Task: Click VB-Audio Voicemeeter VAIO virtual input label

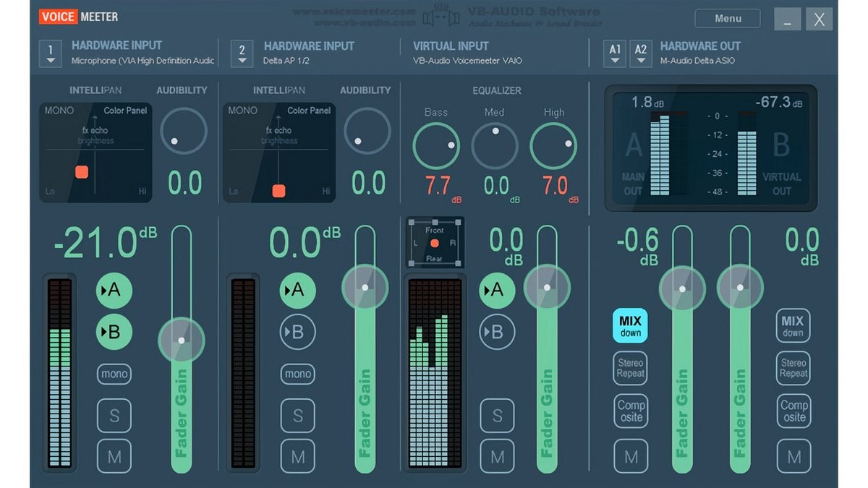Action: pyautogui.click(x=467, y=61)
